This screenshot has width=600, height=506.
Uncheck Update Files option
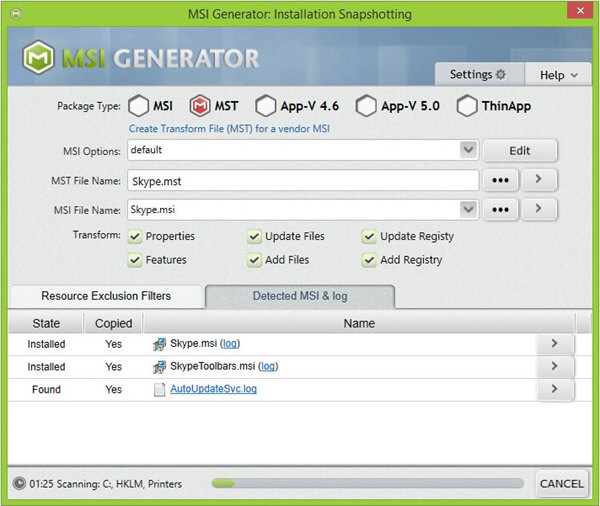(x=254, y=237)
